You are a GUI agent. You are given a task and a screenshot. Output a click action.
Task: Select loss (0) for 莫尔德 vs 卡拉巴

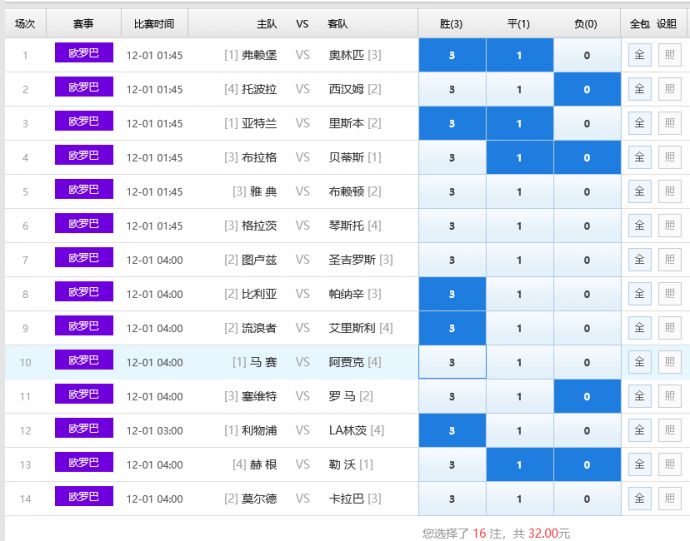pyautogui.click(x=587, y=499)
